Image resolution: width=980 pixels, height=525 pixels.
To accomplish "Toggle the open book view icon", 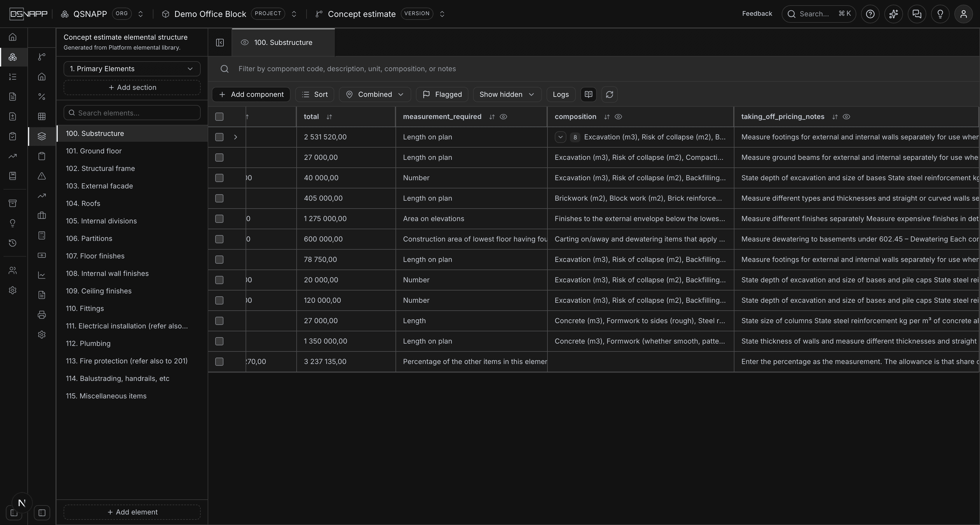I will click(589, 94).
